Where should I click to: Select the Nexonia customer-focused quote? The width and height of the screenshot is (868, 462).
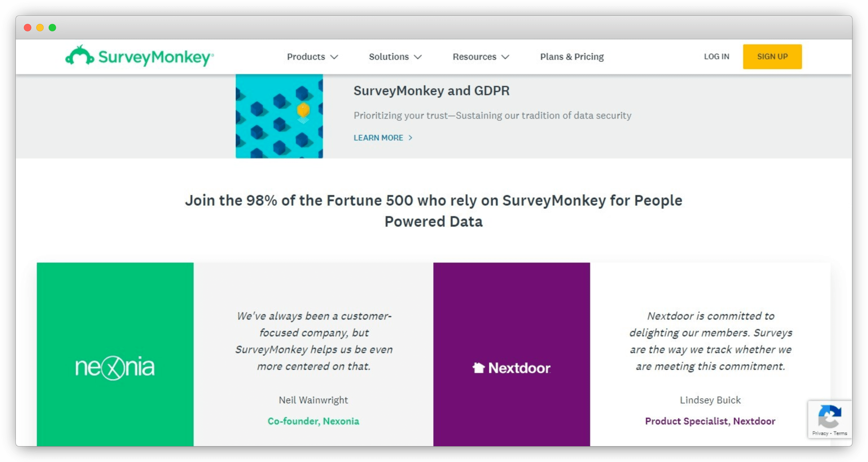[314, 341]
